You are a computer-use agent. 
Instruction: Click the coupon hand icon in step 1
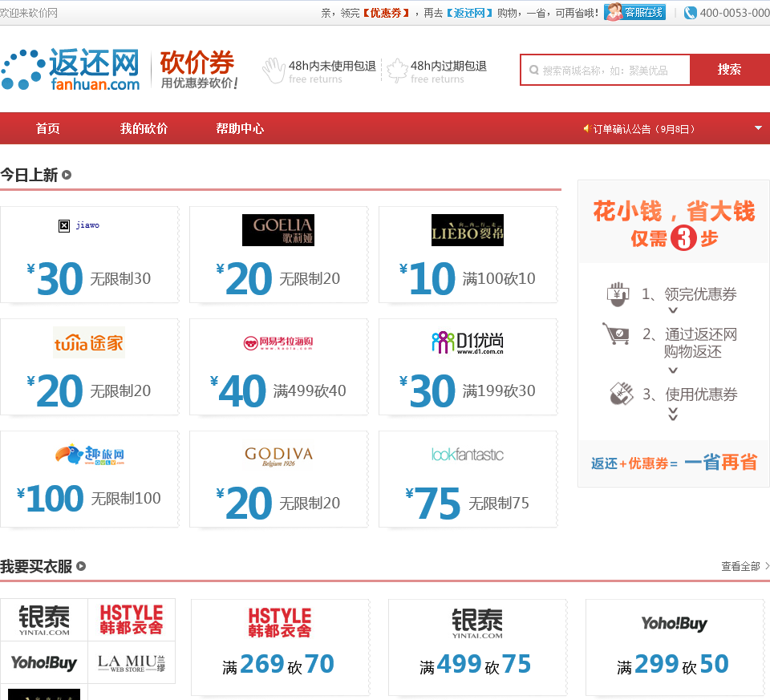coord(618,293)
